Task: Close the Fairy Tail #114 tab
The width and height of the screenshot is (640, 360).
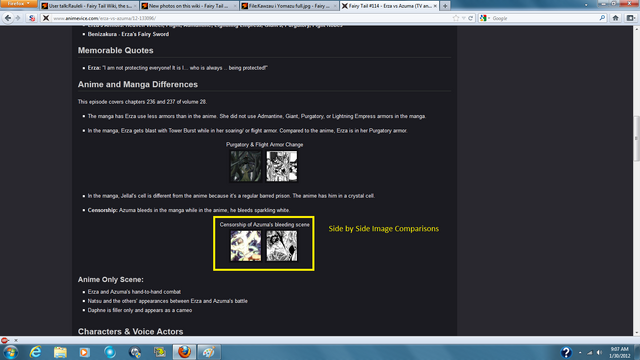Action: coord(435,6)
